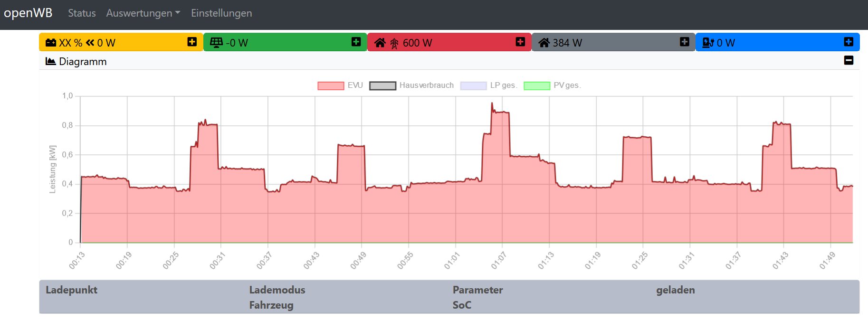Click the Hausverbrauch legend label

427,85
